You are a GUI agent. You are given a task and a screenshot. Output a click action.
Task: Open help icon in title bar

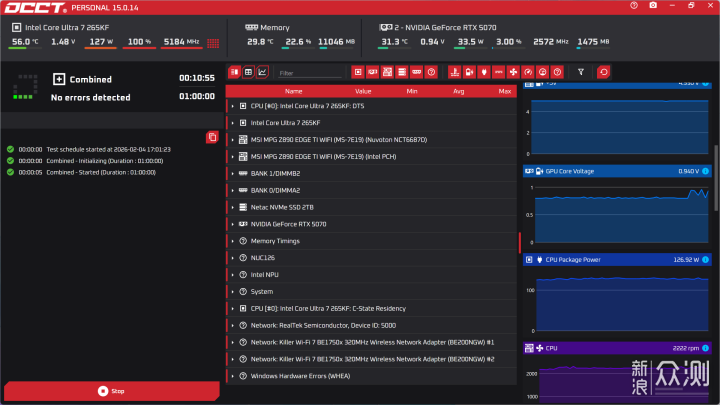[x=634, y=6]
